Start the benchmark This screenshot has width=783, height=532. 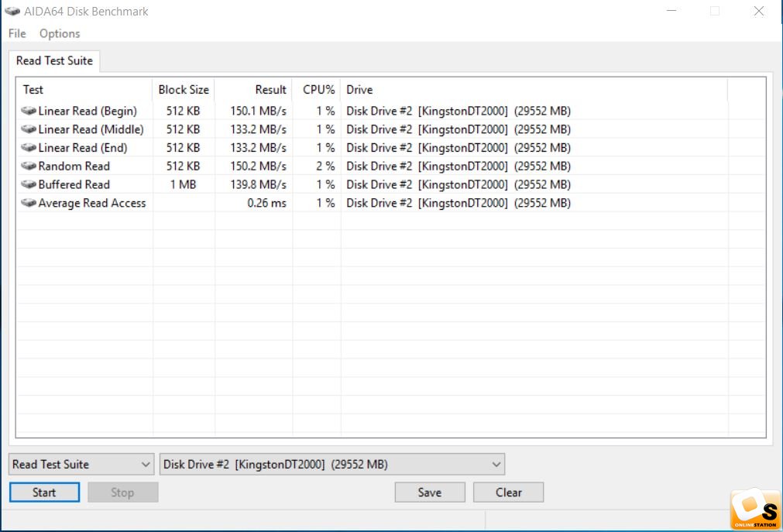coord(44,493)
